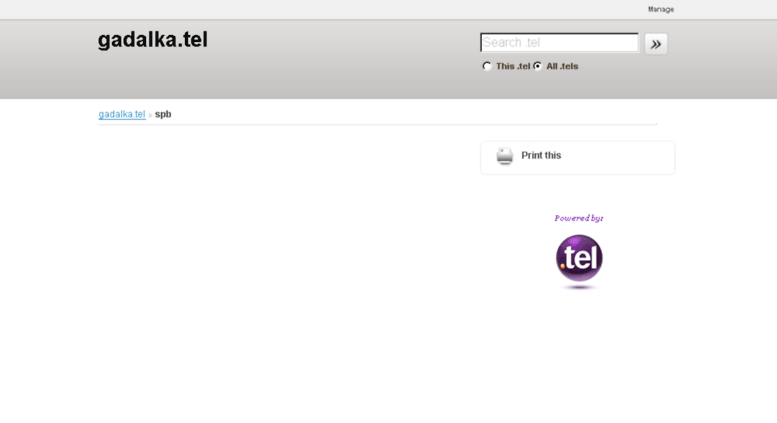Click the gadalka.tel page title heading
777x423 pixels.
[x=153, y=40]
